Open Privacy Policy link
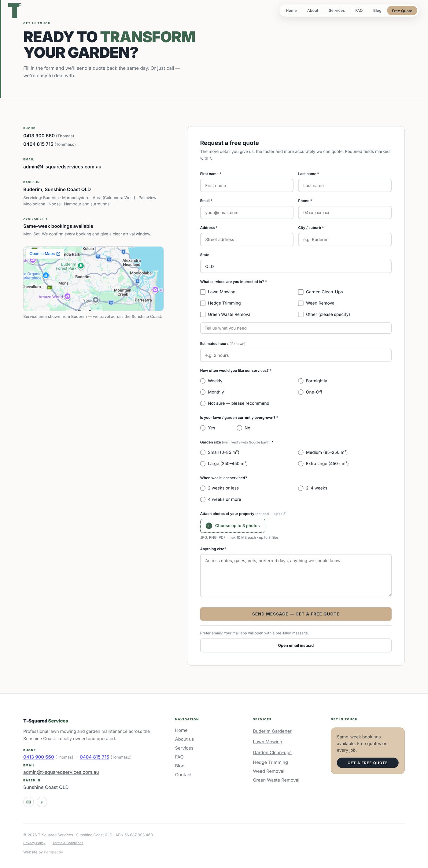The image size is (428, 868). (34, 843)
